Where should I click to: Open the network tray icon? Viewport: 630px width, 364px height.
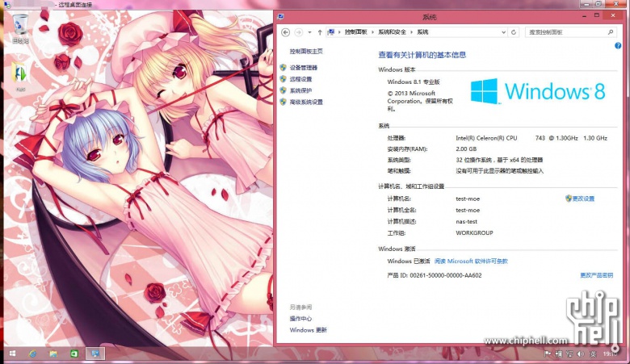tap(569, 354)
